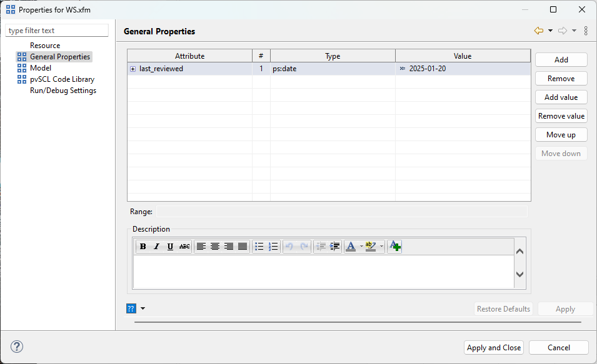
Task: Open pvSCL Code Library properties page
Action: [x=63, y=79]
